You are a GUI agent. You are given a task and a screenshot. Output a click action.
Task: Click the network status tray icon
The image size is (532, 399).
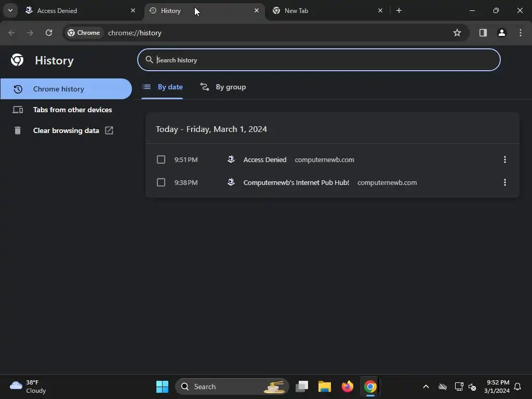coord(459,387)
